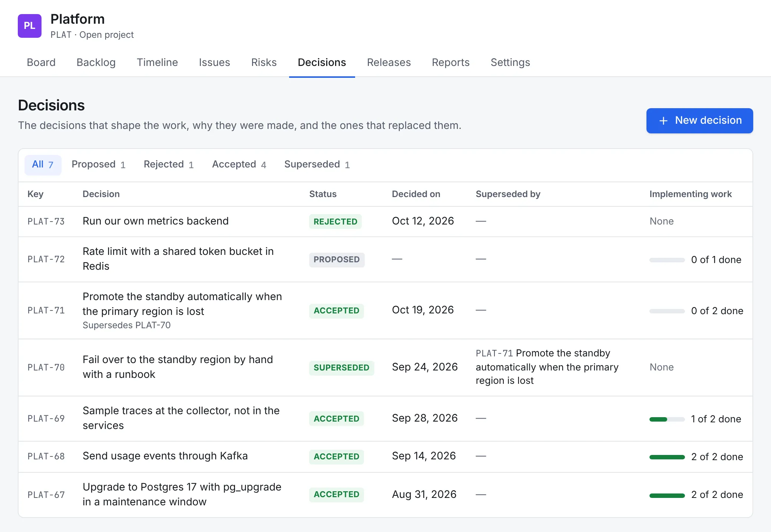Click the PROPOSED status badge
The height and width of the screenshot is (532, 771).
click(337, 259)
